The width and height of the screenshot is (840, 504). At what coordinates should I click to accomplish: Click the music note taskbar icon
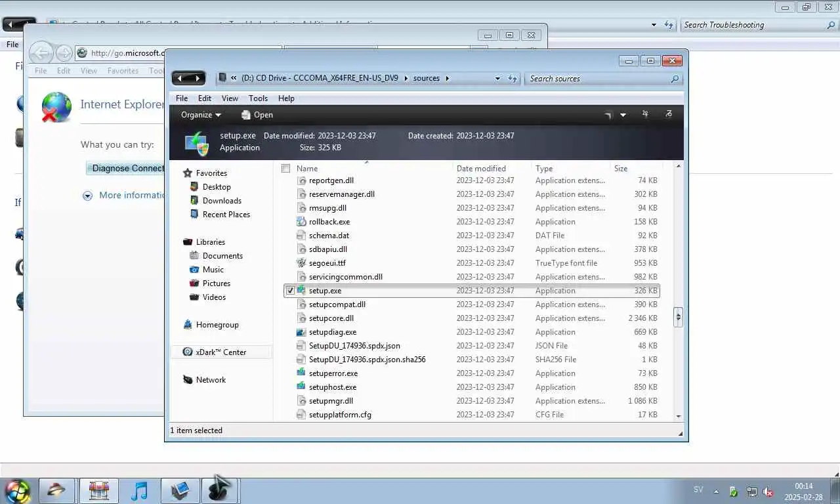tap(139, 491)
